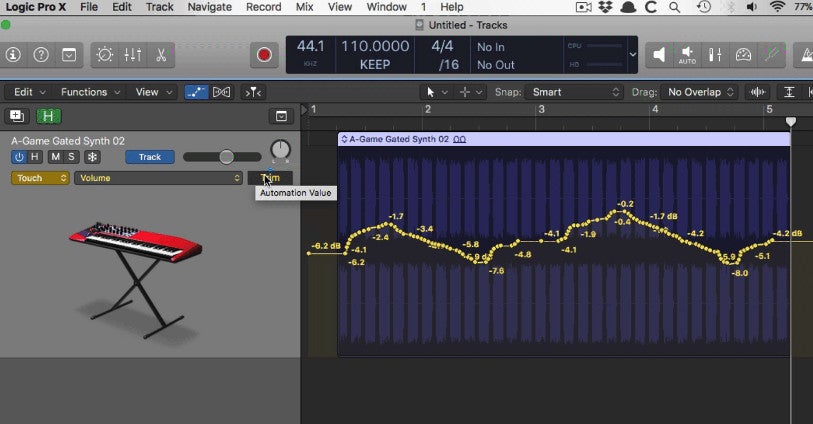The height and width of the screenshot is (424, 813).
Task: Open the Drag No Overlap popup menu
Action: click(x=699, y=92)
